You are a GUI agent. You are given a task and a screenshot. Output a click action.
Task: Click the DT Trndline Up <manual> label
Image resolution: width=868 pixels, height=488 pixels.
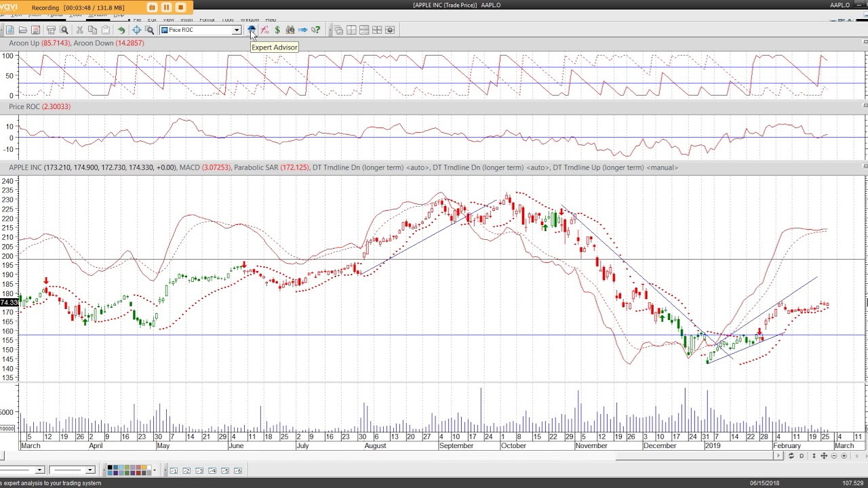(x=615, y=167)
